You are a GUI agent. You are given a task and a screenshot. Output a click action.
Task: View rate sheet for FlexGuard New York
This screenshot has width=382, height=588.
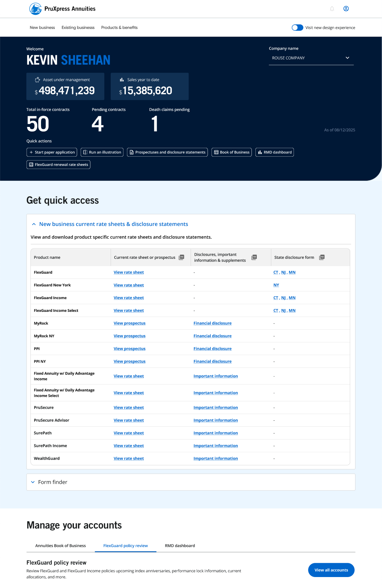click(129, 285)
